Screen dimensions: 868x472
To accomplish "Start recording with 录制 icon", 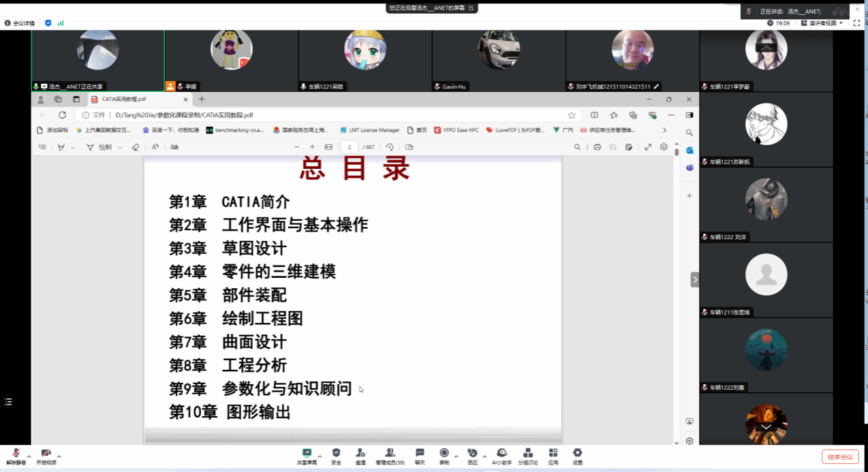I will [x=444, y=455].
